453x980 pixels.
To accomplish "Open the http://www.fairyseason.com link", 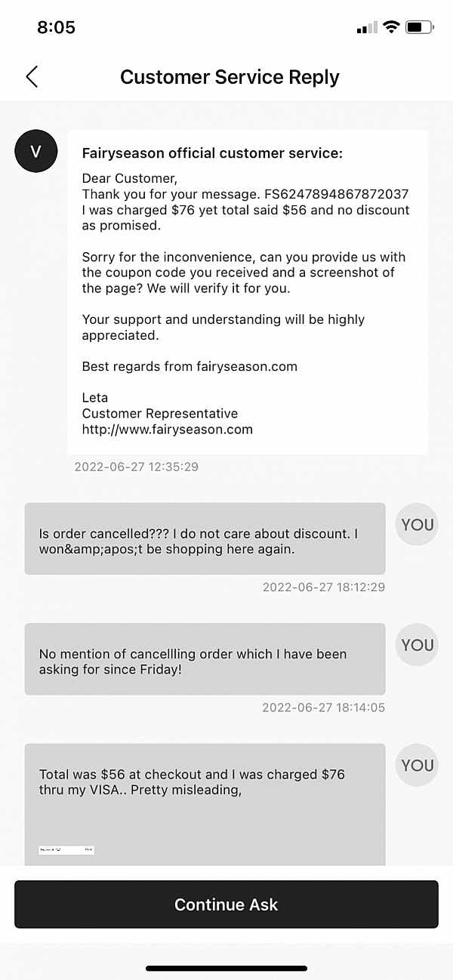I will pyautogui.click(x=167, y=430).
